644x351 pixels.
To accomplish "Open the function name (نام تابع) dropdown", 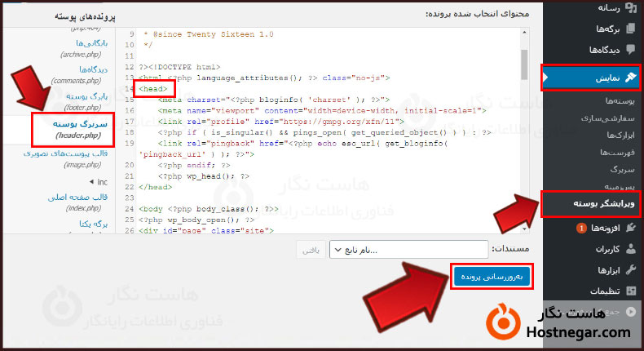I will tap(409, 250).
